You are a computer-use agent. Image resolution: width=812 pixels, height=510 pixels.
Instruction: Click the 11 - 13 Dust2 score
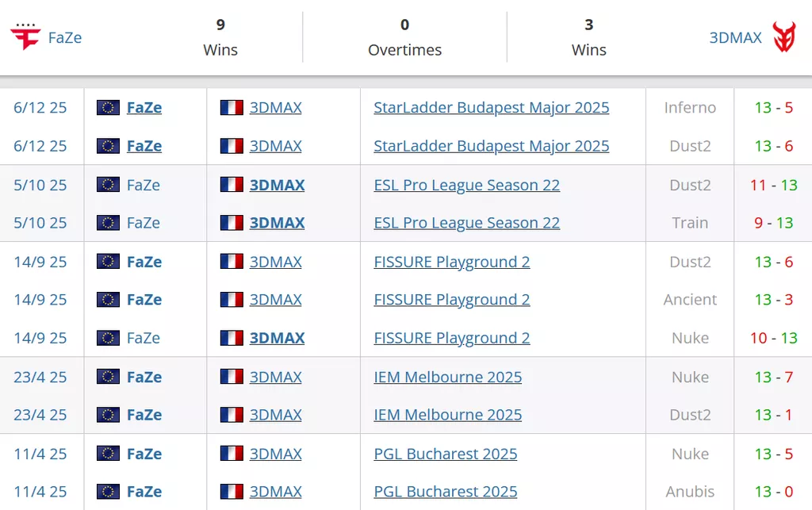pyautogui.click(x=773, y=185)
